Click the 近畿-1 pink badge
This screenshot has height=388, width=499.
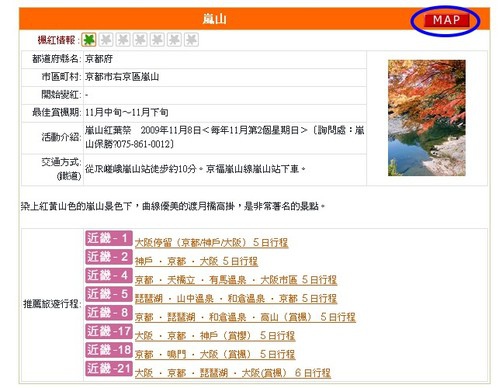108,238
